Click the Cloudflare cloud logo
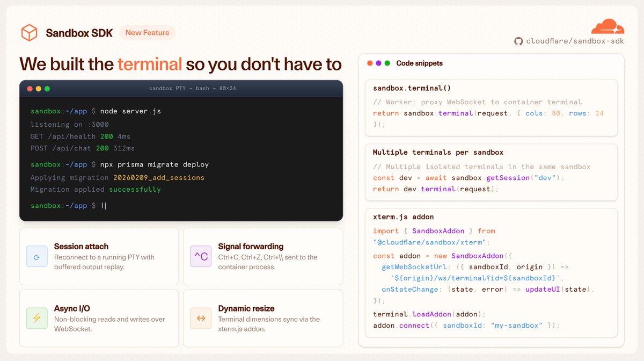Viewport: 644px width, 361px height. tap(608, 26)
